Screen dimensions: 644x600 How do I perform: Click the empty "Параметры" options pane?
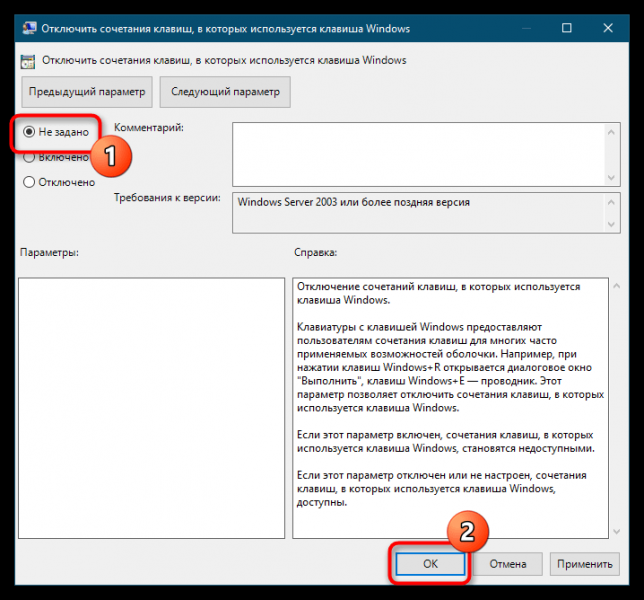click(152, 408)
